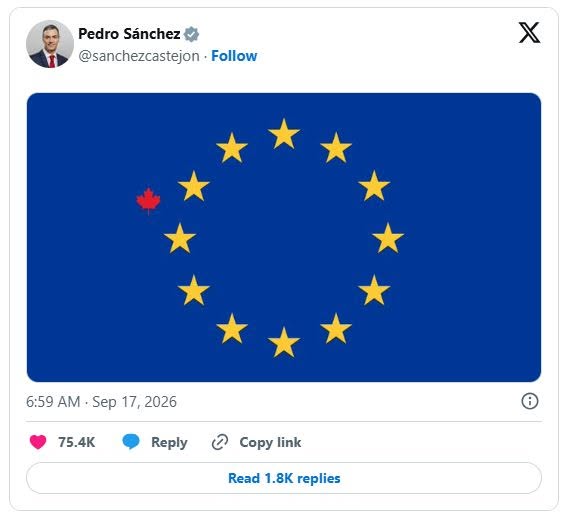Open the 6:59 AM Sep 17, 2026 timestamp
The height and width of the screenshot is (520, 566).
101,402
